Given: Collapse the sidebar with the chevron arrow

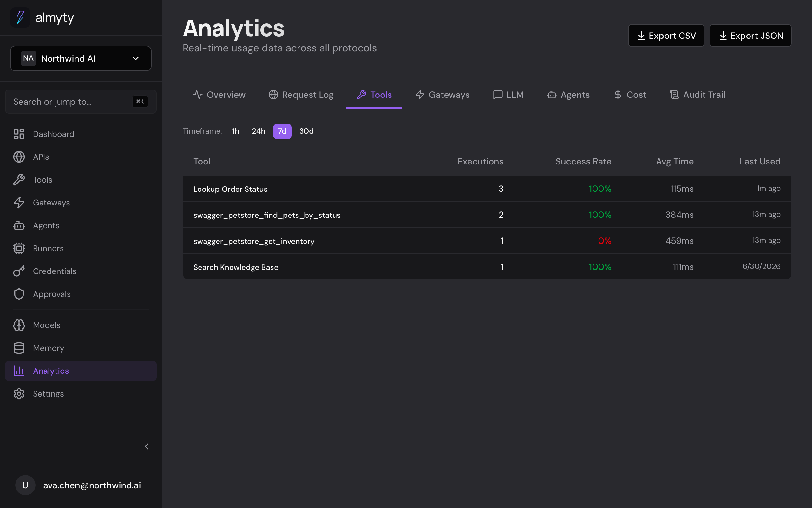Looking at the screenshot, I should click(x=147, y=446).
